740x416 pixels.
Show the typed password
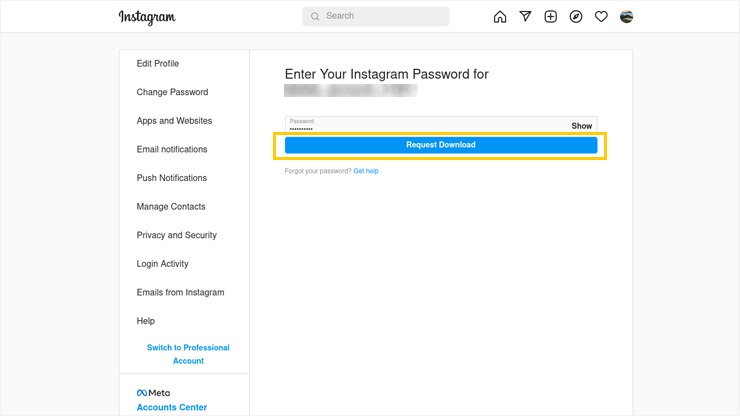(581, 126)
